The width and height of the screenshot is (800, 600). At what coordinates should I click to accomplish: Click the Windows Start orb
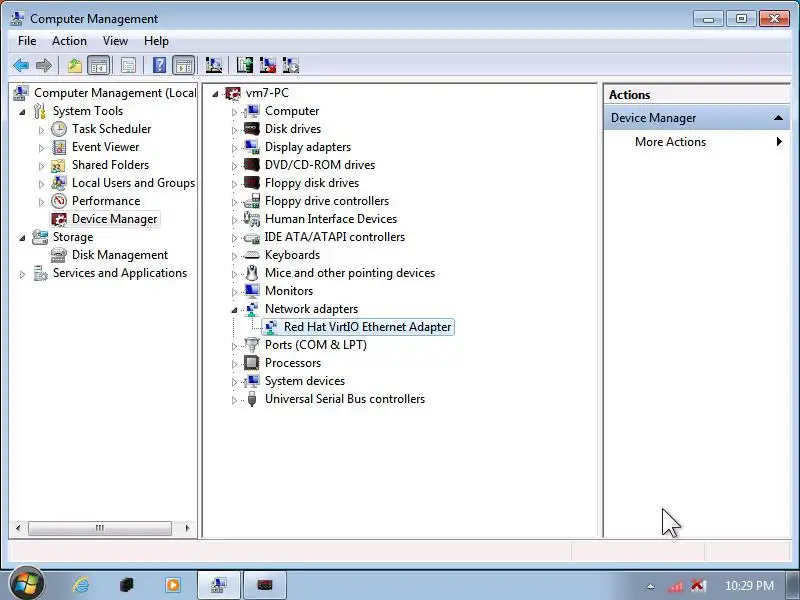26,584
